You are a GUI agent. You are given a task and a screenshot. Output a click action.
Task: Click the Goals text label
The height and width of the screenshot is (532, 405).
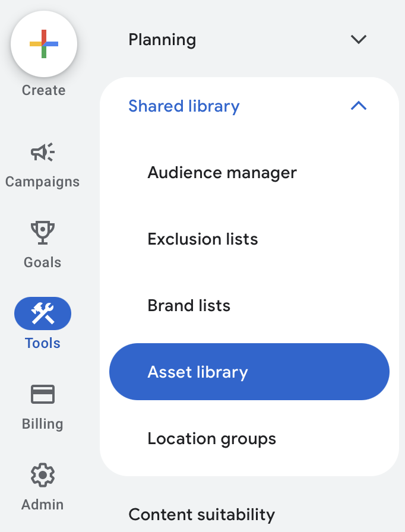click(42, 262)
